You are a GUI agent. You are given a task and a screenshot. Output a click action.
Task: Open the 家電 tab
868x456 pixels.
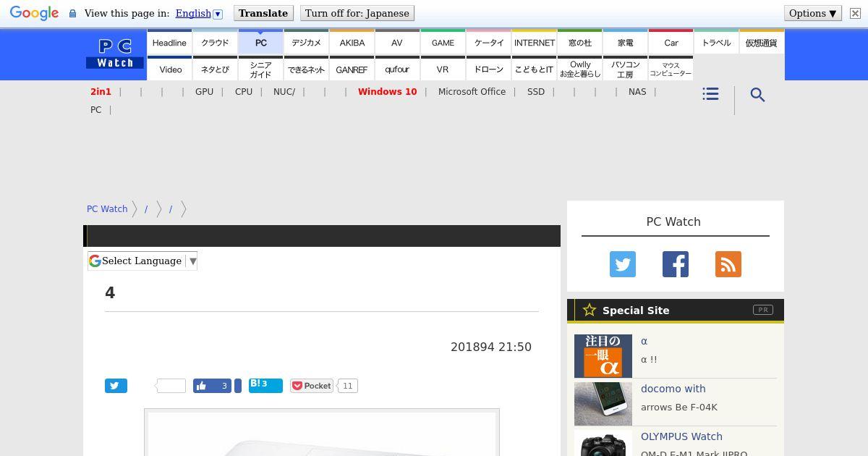coord(626,43)
